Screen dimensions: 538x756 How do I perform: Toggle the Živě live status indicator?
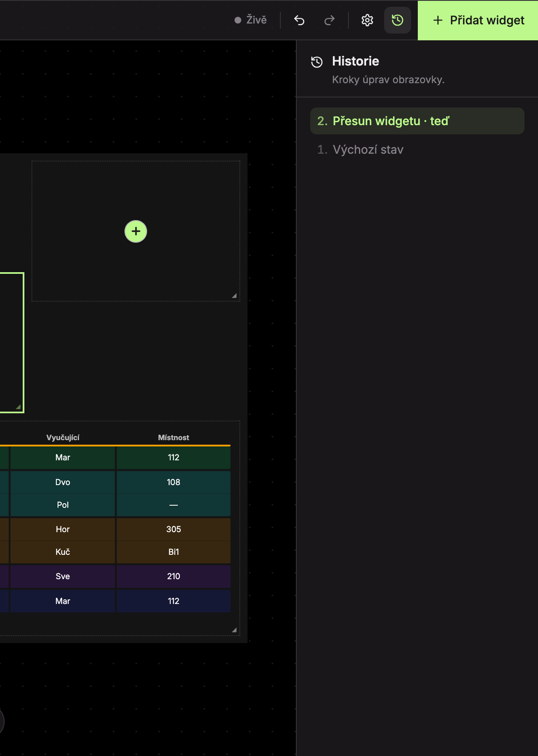tap(251, 20)
